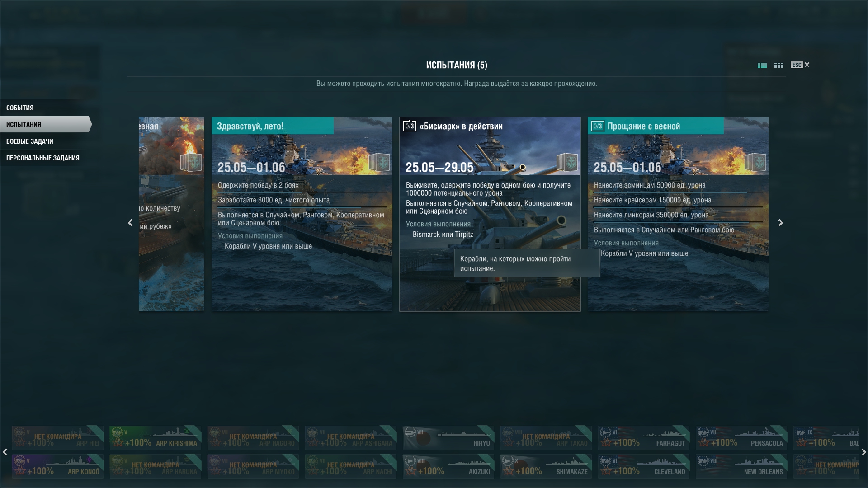Move the ship carousel left with its arrow
This screenshot has height=488, width=868.
[5, 452]
